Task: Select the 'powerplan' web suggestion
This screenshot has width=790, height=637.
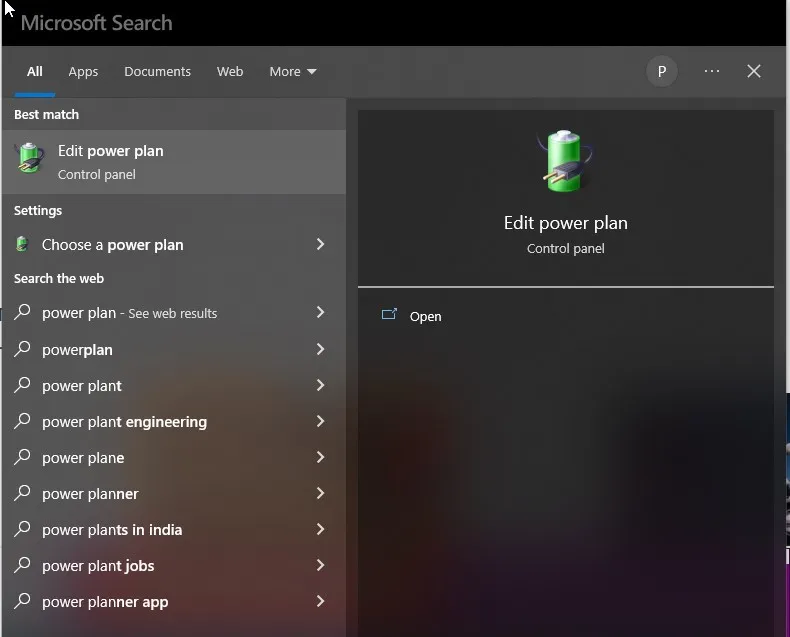Action: [174, 349]
